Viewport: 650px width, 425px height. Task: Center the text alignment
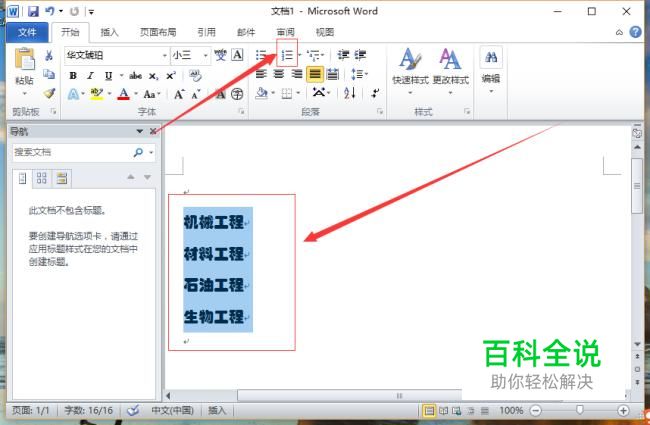click(279, 74)
